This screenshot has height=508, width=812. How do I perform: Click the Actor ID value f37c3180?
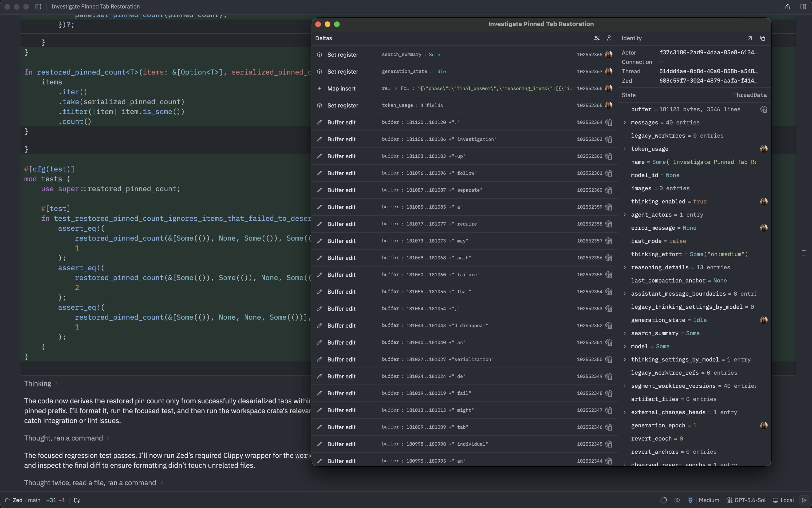[x=708, y=52]
